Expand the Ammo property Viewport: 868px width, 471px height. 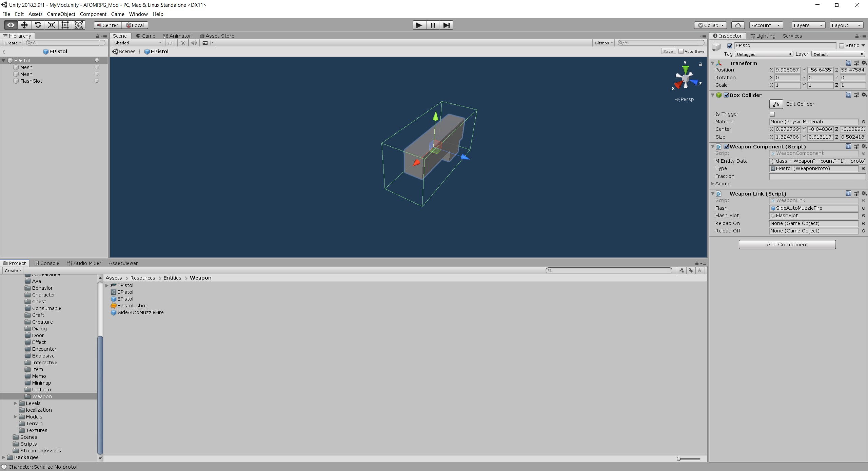713,184
